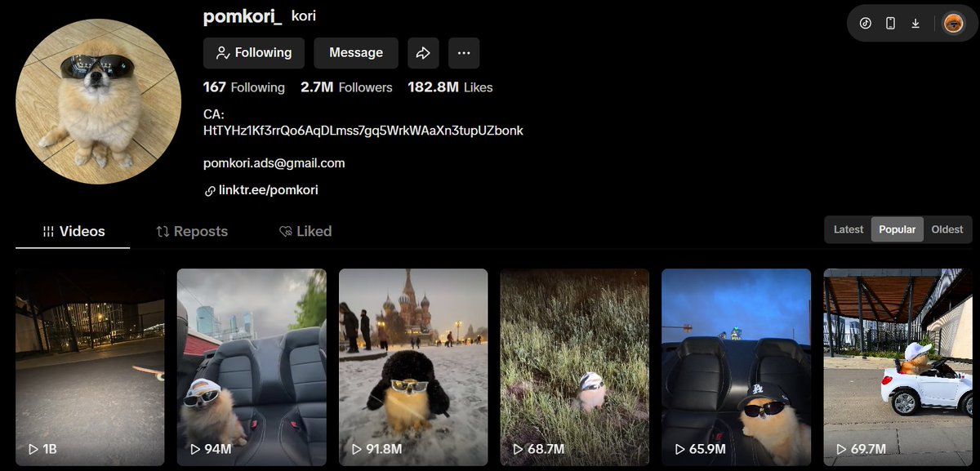The width and height of the screenshot is (980, 471).
Task: Open the Get App phone icon
Action: (890, 23)
